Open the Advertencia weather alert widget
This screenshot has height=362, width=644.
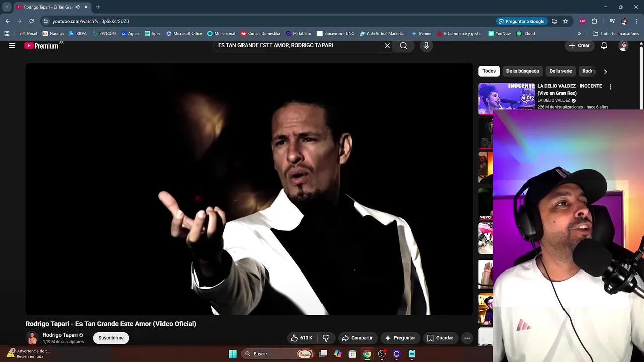point(28,354)
